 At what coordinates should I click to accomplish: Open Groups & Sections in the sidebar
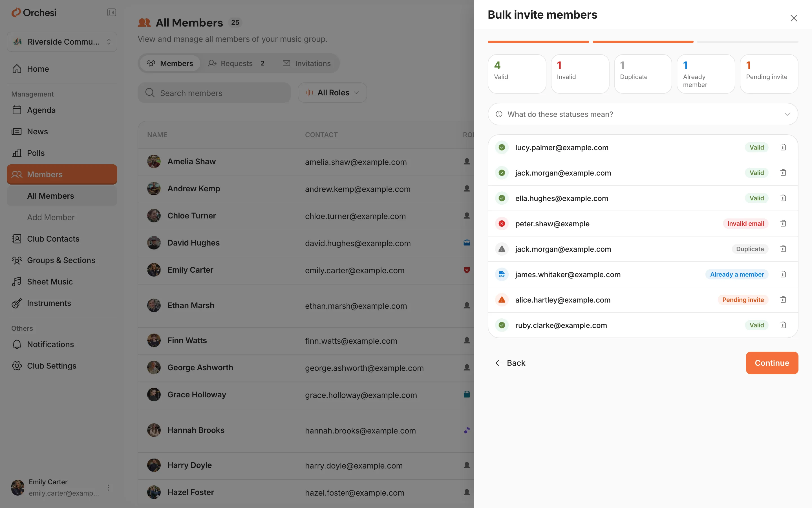(x=62, y=260)
